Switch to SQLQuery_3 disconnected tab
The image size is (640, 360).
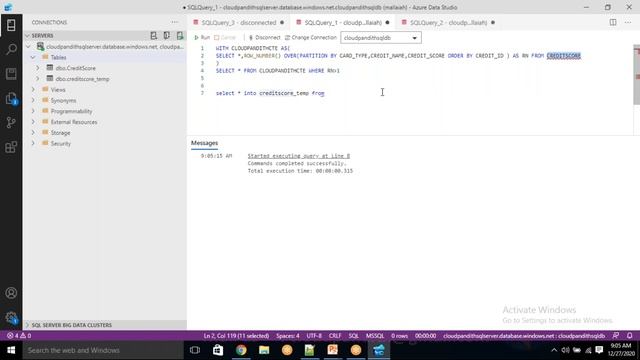tap(238, 22)
